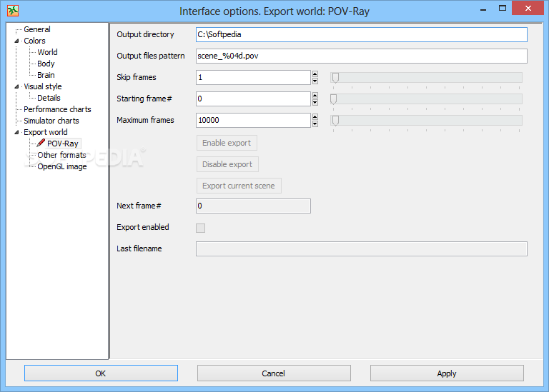This screenshot has height=392, width=549.
Task: Select the Visual style item
Action: [x=43, y=86]
